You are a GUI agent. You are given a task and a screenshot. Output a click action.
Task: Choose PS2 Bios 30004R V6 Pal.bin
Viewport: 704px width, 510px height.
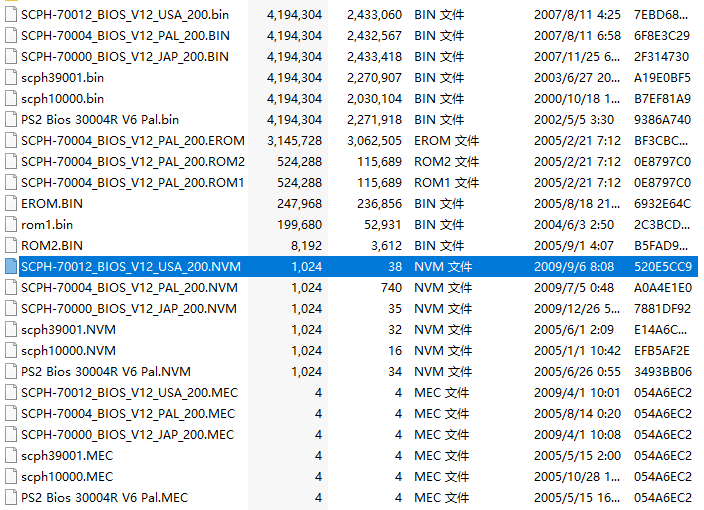point(100,119)
